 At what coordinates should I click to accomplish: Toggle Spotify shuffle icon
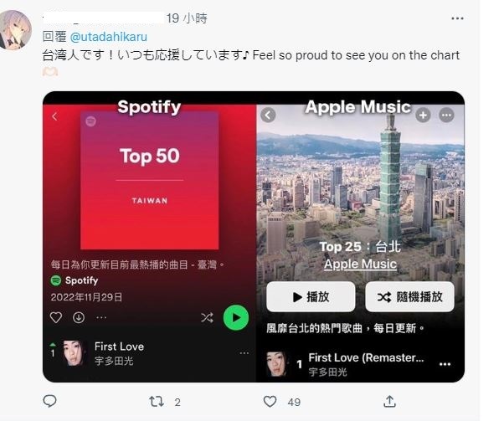207,318
